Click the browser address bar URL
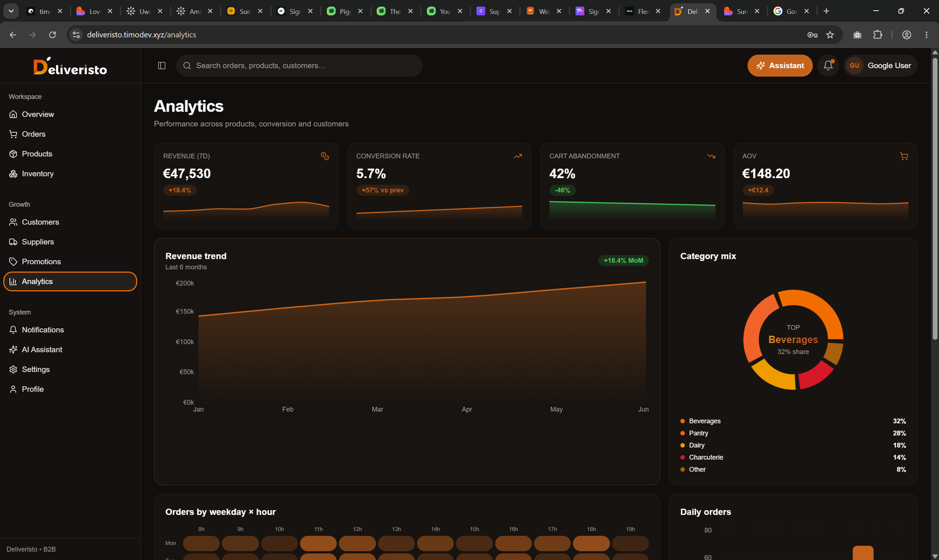Screen dimensions: 939x560 pyautogui.click(x=142, y=35)
